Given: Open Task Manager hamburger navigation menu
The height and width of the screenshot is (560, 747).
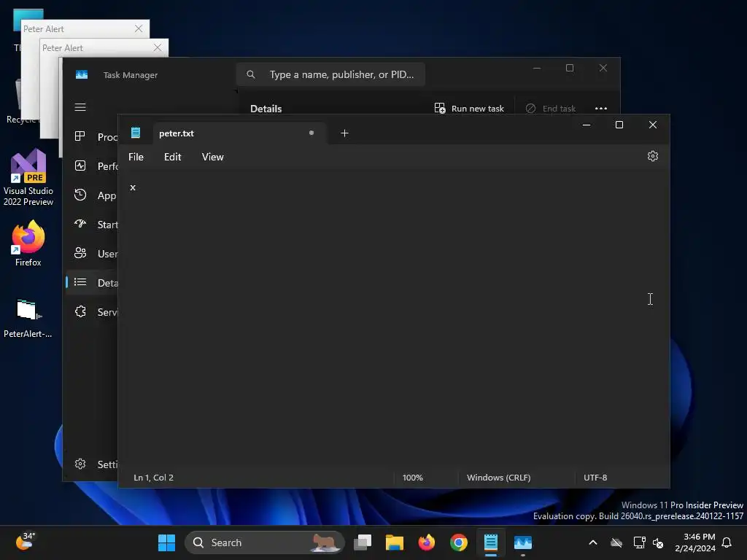Looking at the screenshot, I should tap(80, 107).
